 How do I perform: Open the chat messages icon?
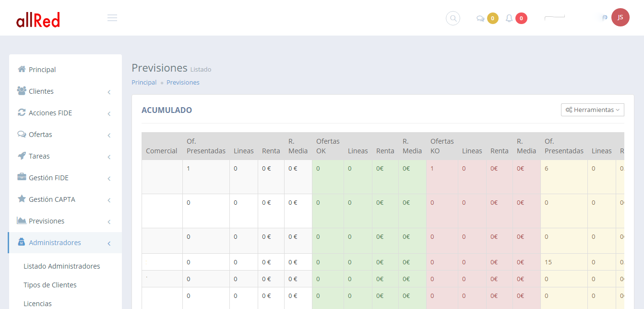point(480,18)
